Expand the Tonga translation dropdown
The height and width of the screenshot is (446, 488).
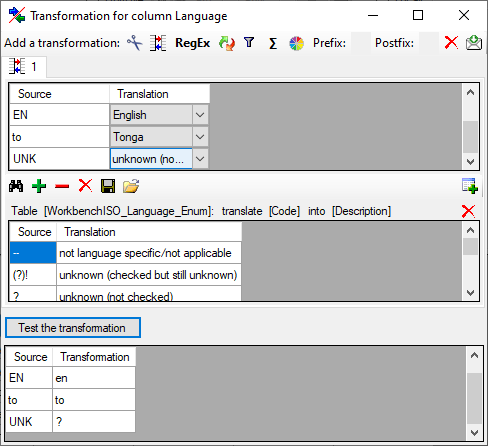pos(200,137)
